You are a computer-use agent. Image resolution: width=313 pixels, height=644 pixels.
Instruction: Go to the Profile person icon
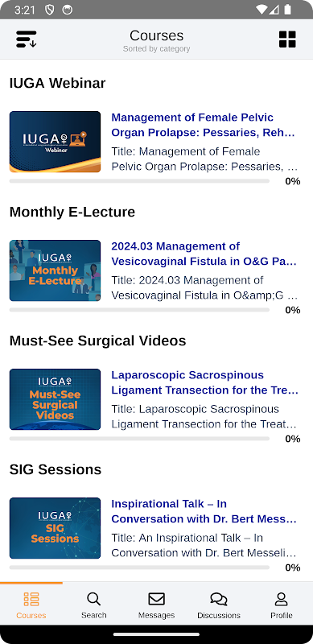282,599
